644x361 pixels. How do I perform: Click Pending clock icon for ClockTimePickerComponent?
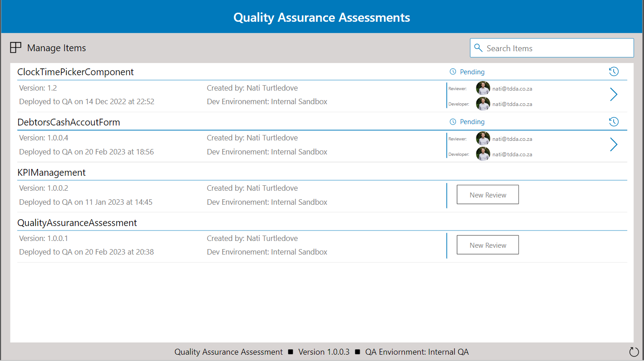pos(453,72)
